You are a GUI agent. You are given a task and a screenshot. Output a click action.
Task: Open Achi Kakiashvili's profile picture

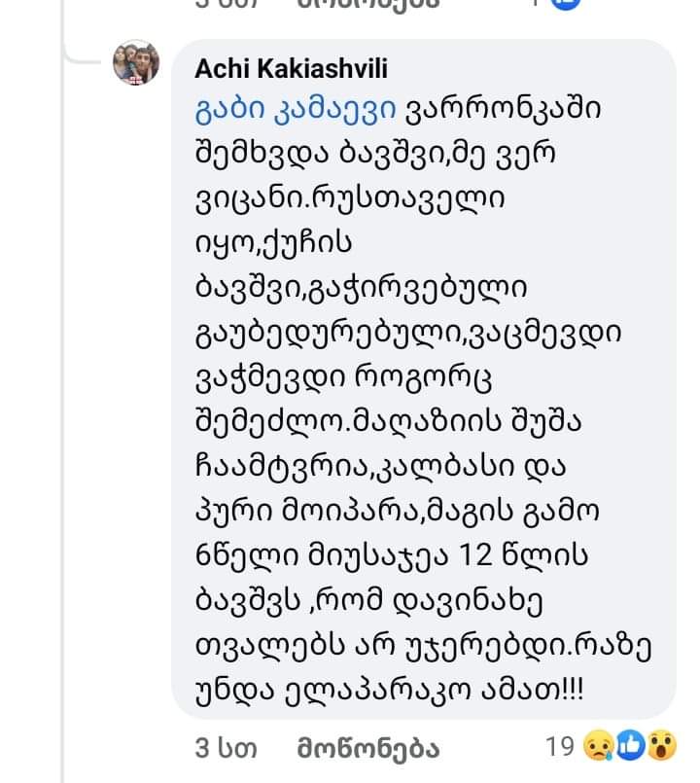[137, 63]
